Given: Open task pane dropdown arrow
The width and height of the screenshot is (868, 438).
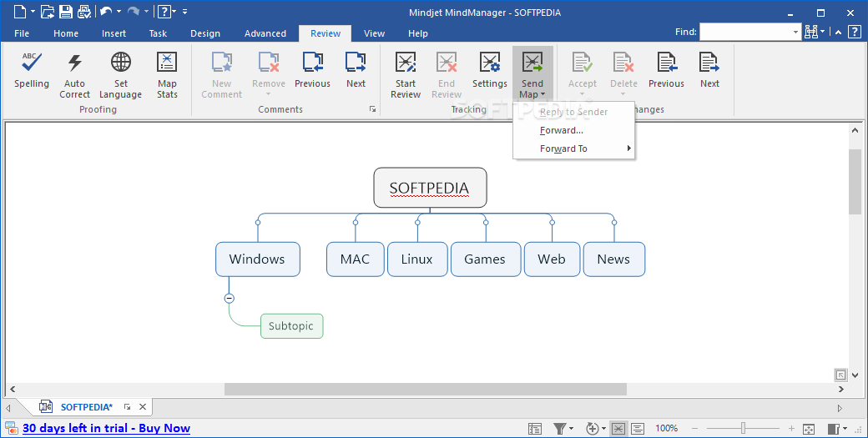Looking at the screenshot, I should pos(845,429).
